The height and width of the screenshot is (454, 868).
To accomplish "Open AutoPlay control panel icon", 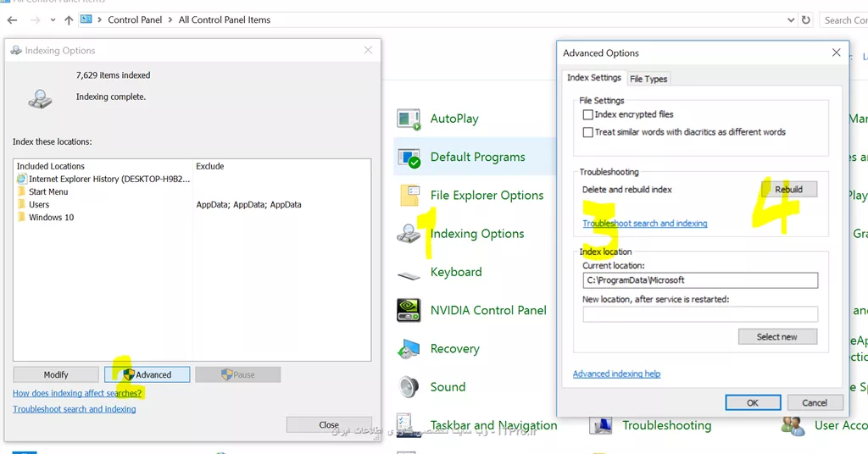I will click(409, 119).
